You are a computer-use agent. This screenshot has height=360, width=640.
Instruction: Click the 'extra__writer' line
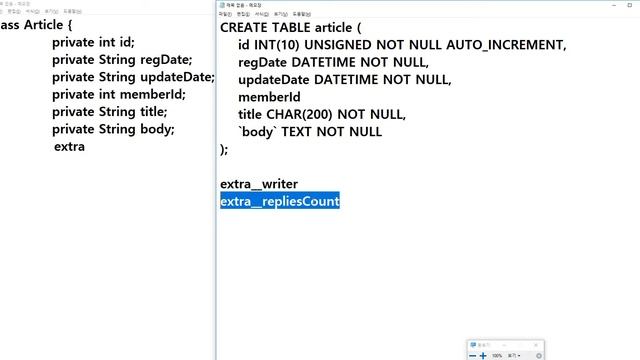259,184
